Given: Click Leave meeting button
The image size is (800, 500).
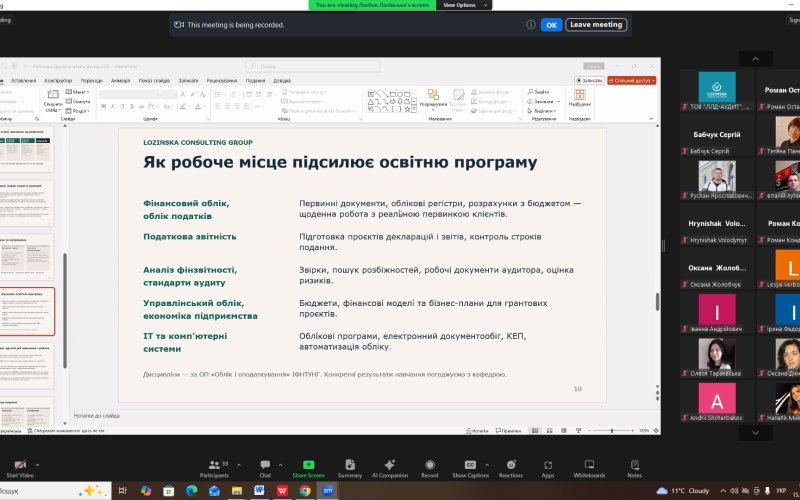Looking at the screenshot, I should 596,24.
